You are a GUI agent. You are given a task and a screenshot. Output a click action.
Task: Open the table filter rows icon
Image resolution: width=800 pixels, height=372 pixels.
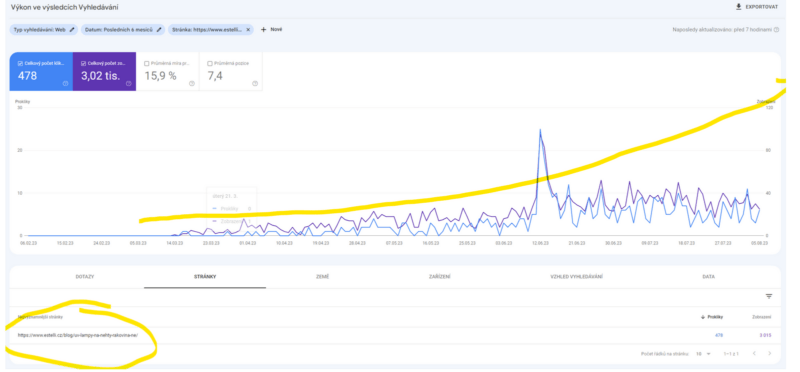click(769, 296)
